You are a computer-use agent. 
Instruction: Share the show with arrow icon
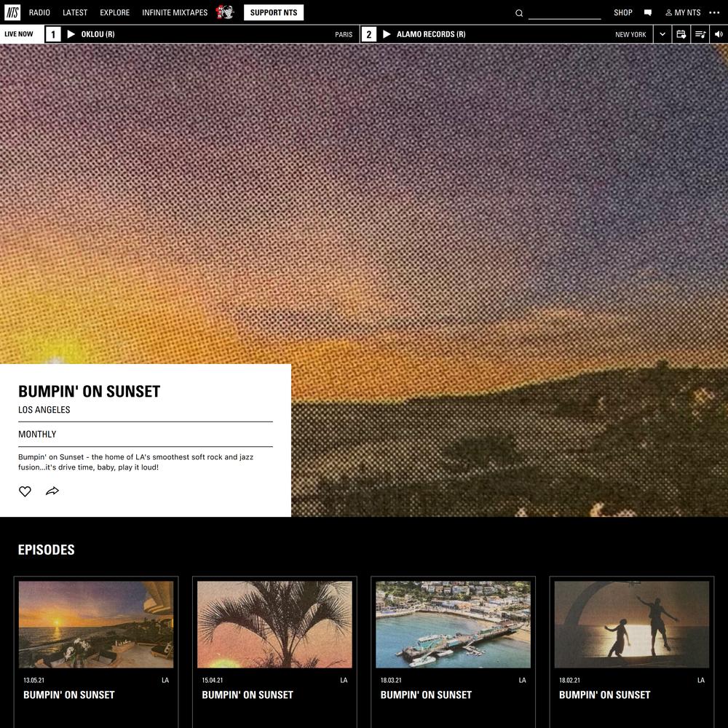(x=52, y=491)
